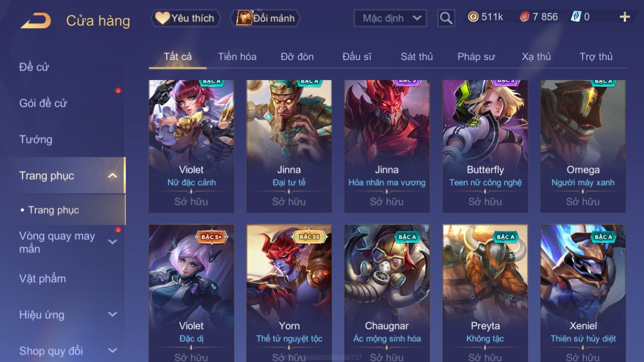Click the heart icon in Yêu thích
Viewport: 644px width, 362px height.
162,18
